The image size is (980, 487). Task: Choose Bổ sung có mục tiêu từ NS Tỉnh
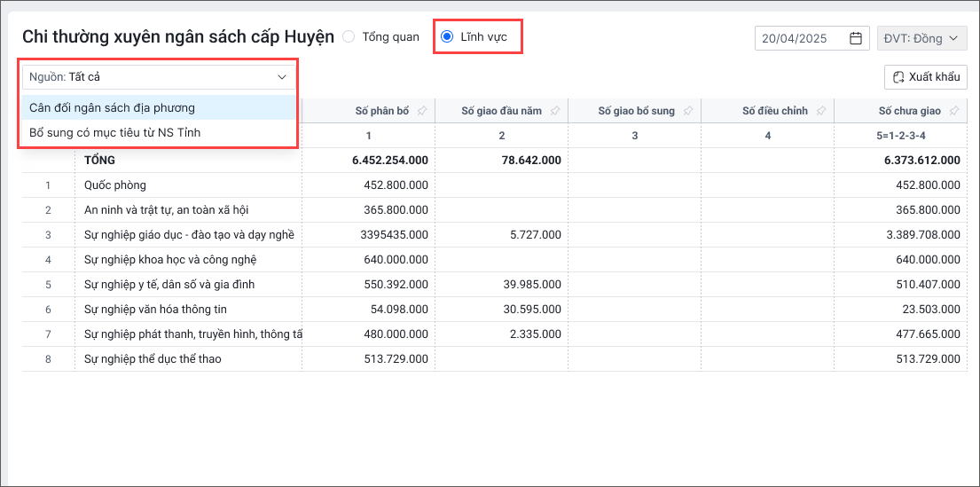[115, 132]
